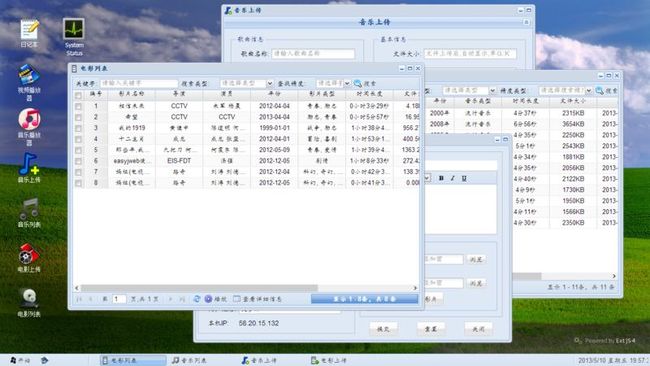Screen dimensions: 650x366
Task: Tick the checkbox for movie row 1
Action: click(78, 106)
